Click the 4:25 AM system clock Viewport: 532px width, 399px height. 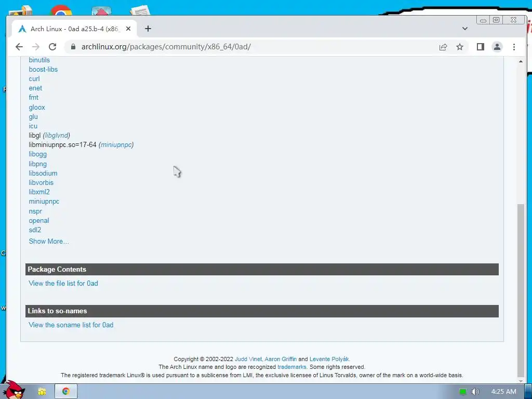tap(503, 392)
